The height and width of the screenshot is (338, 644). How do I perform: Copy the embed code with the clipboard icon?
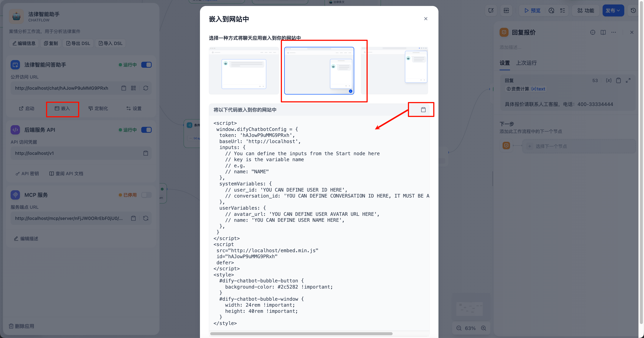pos(423,109)
